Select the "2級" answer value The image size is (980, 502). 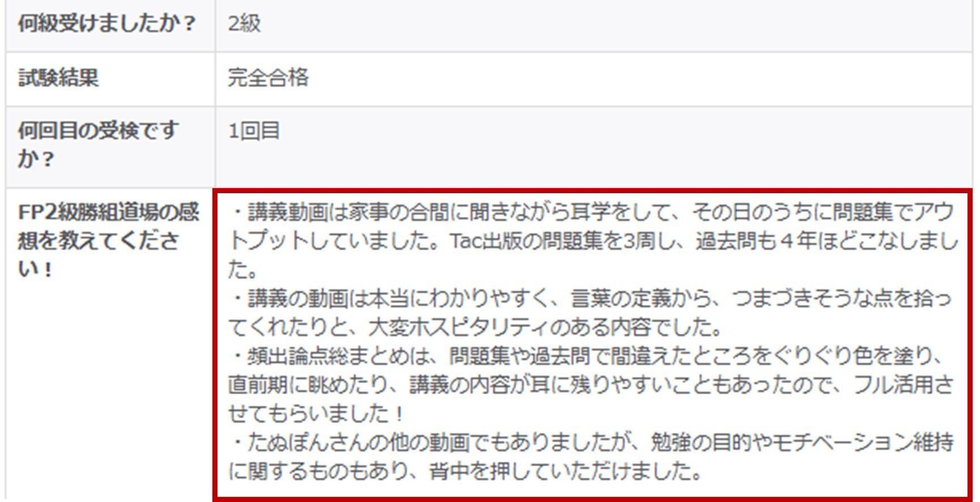coord(244,24)
